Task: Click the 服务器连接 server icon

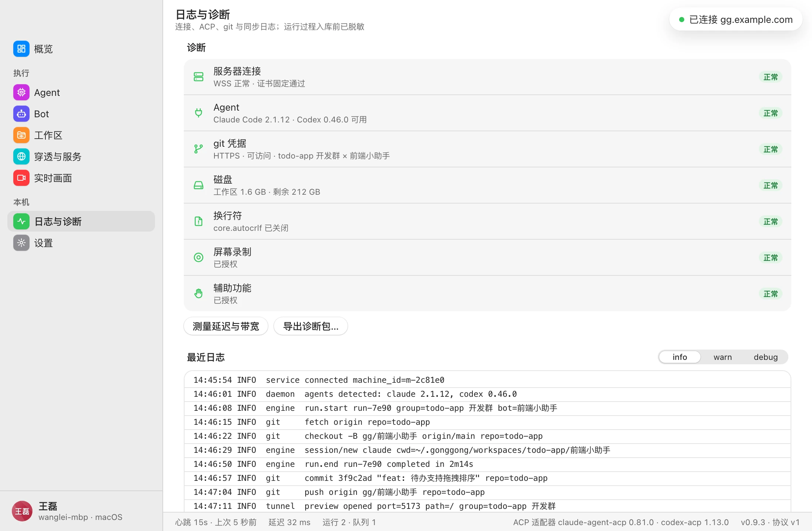Action: (x=199, y=77)
